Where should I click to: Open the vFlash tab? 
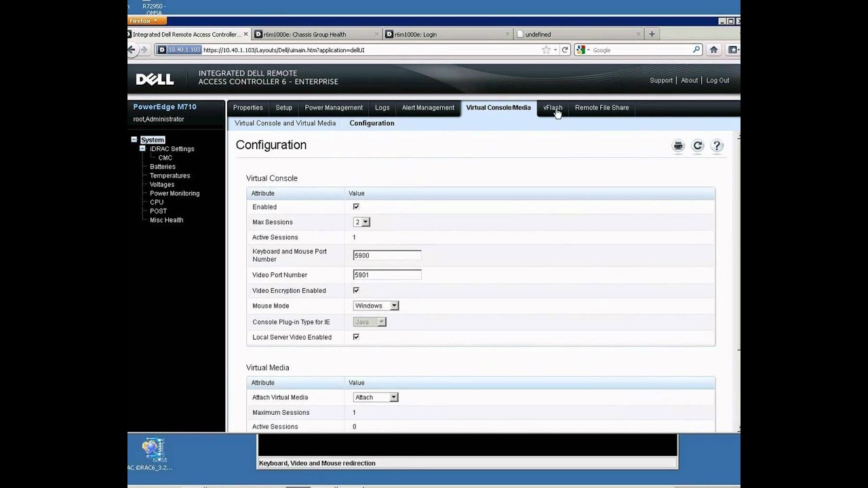pos(553,108)
